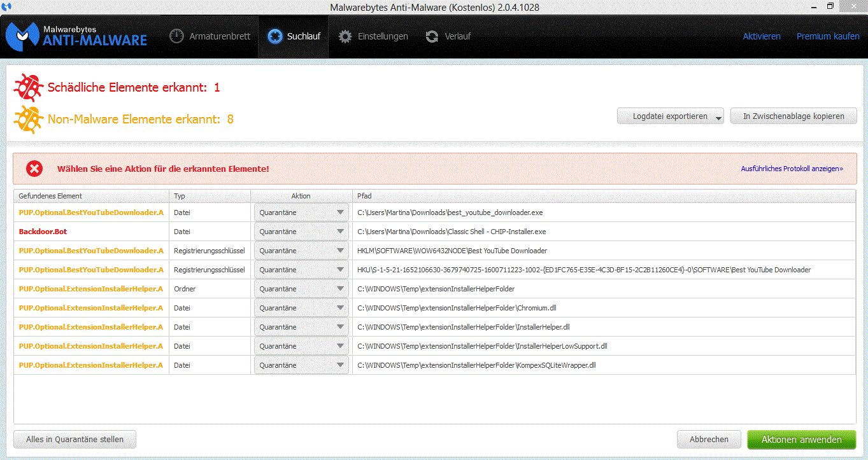Click the Malwarebytes Anti-Malware logo

(76, 36)
